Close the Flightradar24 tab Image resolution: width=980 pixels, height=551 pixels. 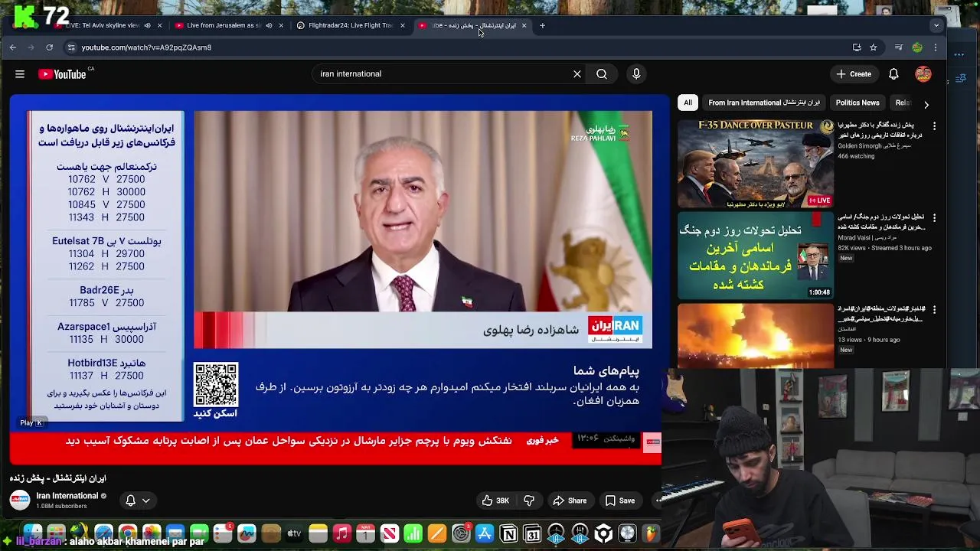[x=402, y=25]
